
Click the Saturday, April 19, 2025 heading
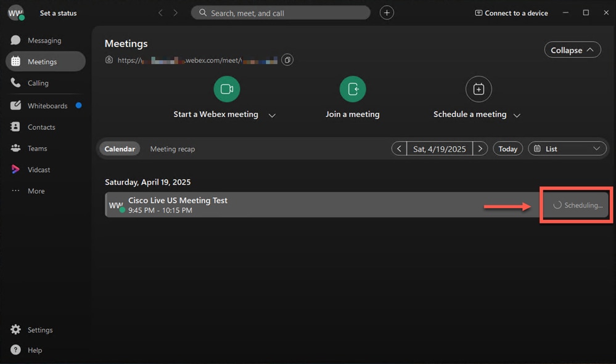(x=148, y=182)
